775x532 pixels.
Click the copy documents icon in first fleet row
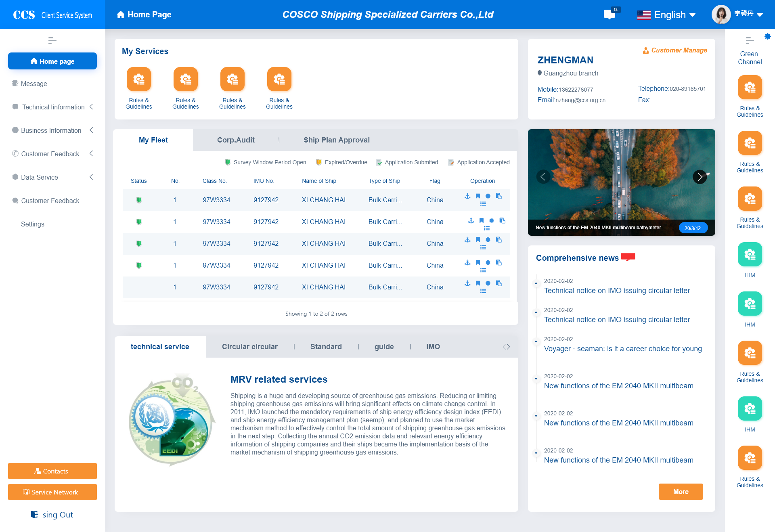point(499,196)
